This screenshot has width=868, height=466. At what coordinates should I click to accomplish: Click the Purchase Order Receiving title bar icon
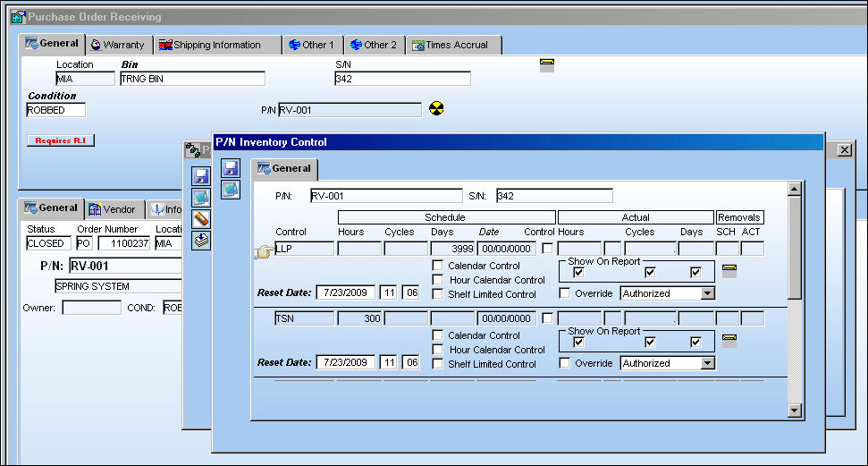tap(18, 17)
